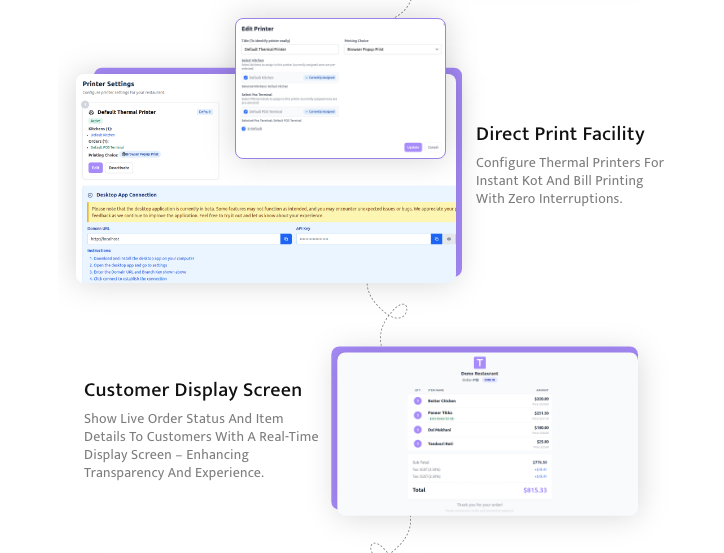724x553 pixels.
Task: Select the Default Kitchen option in Edit Printer
Action: [x=245, y=77]
